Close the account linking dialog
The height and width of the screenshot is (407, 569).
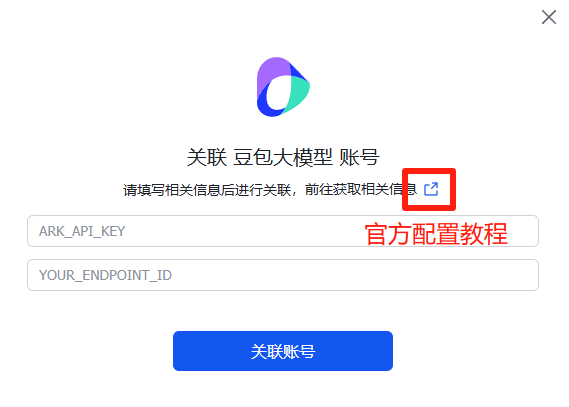click(549, 17)
